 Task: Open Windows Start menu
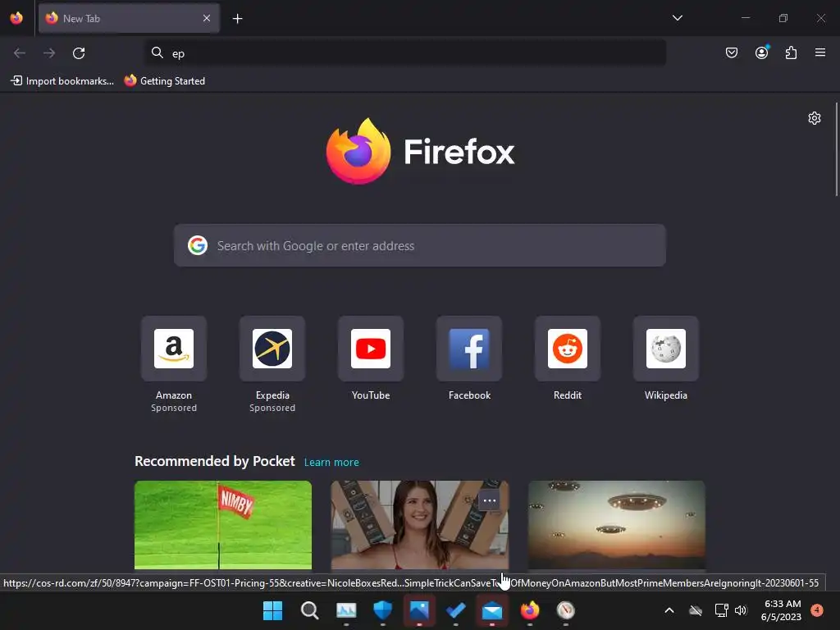pos(272,610)
